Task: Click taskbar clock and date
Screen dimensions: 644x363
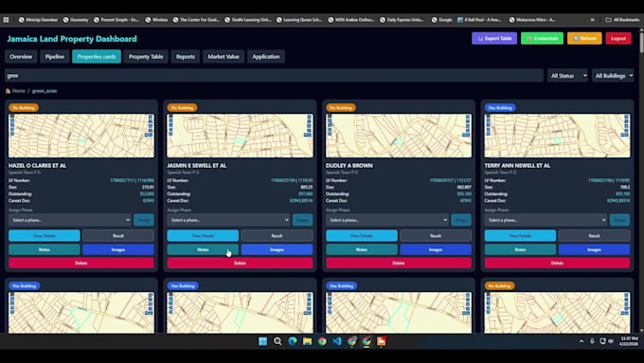Action: coord(629,341)
